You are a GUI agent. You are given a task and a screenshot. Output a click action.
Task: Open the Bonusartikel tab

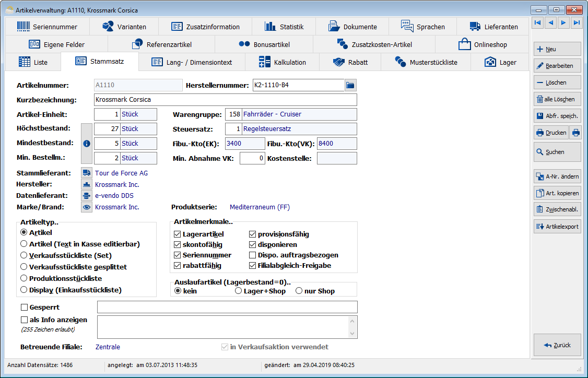[x=264, y=44]
